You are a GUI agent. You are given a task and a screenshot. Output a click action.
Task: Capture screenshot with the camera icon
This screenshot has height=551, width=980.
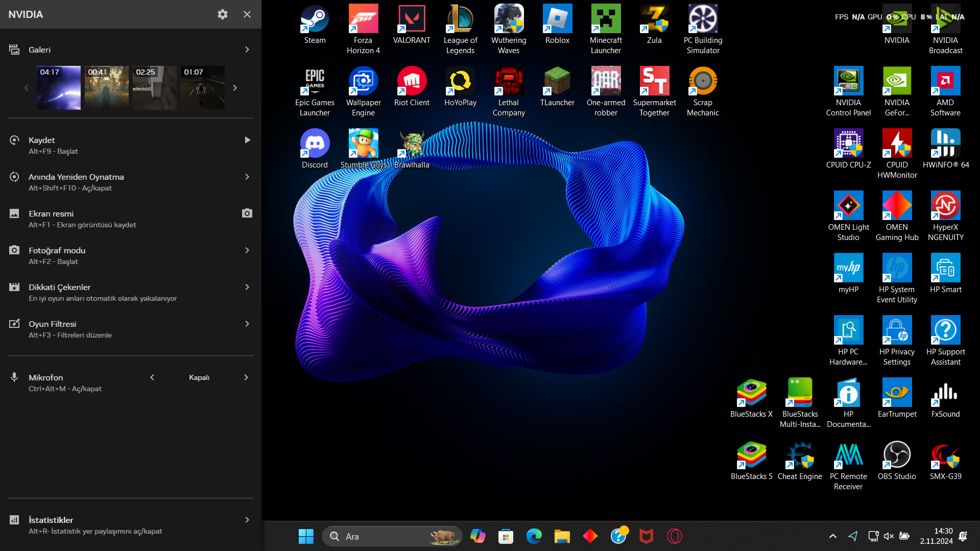pyautogui.click(x=247, y=213)
